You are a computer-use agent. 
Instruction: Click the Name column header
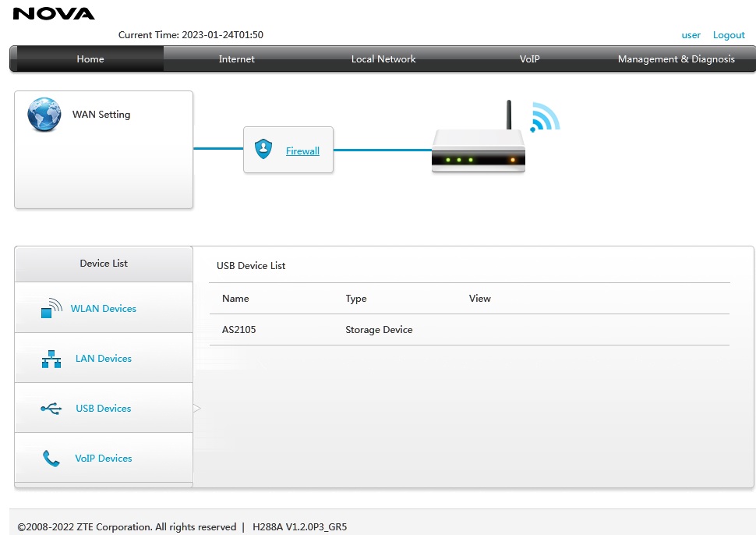coord(235,298)
